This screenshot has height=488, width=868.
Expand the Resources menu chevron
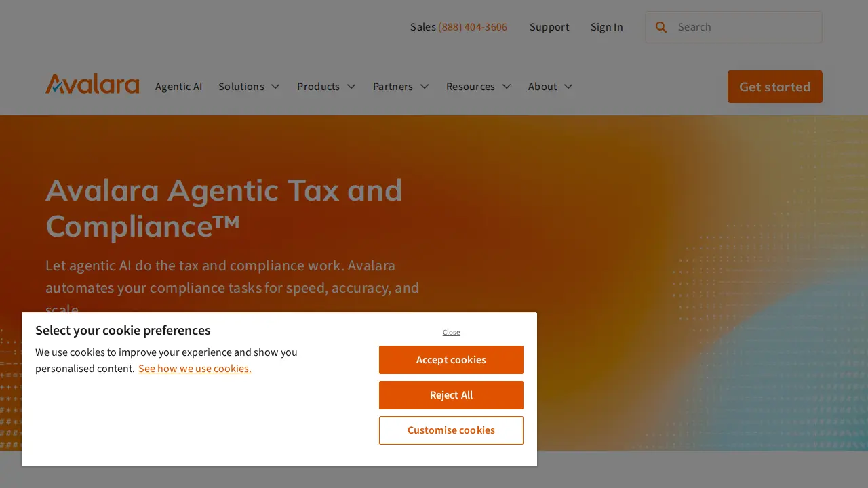507,87
